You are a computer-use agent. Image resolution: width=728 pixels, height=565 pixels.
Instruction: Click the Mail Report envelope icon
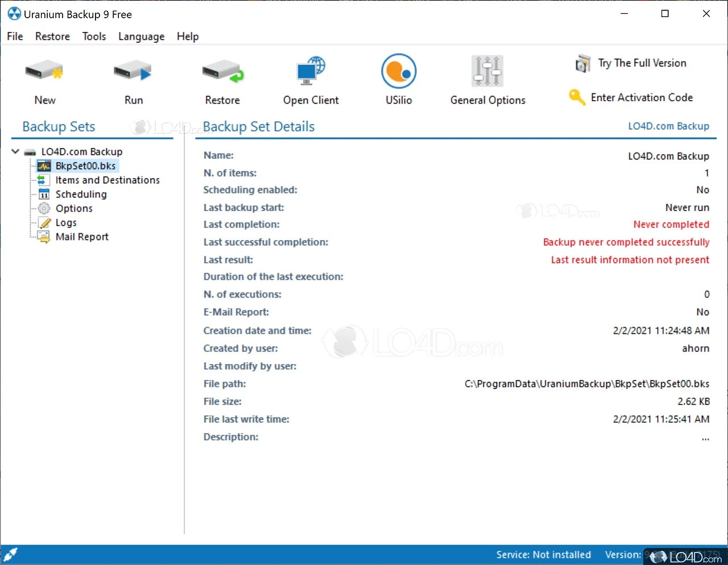tap(44, 237)
